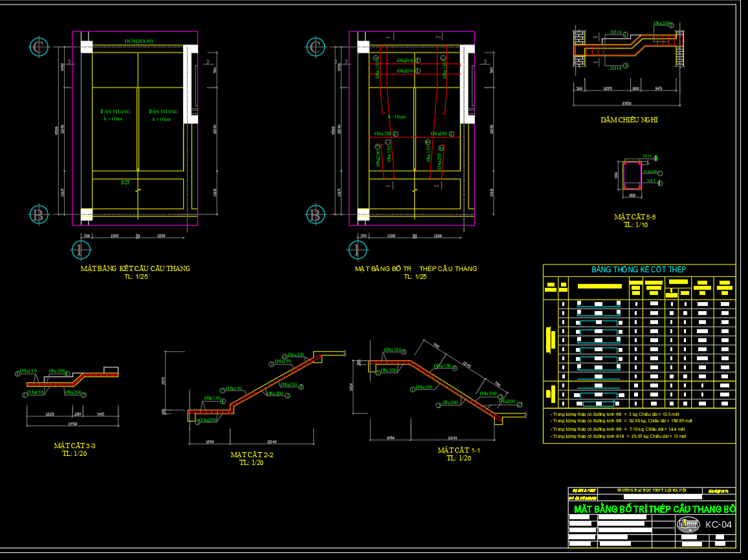Click the 2Ø18 rebar tag above landing beam

pos(615,32)
